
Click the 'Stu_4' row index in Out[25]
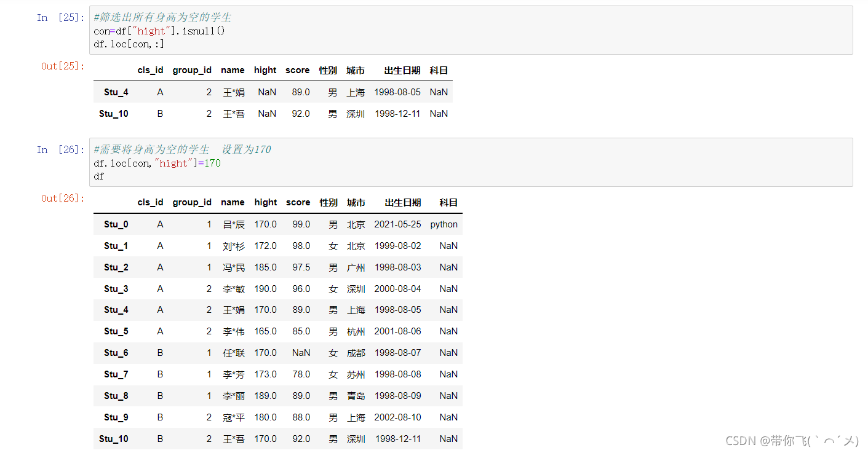coord(116,92)
